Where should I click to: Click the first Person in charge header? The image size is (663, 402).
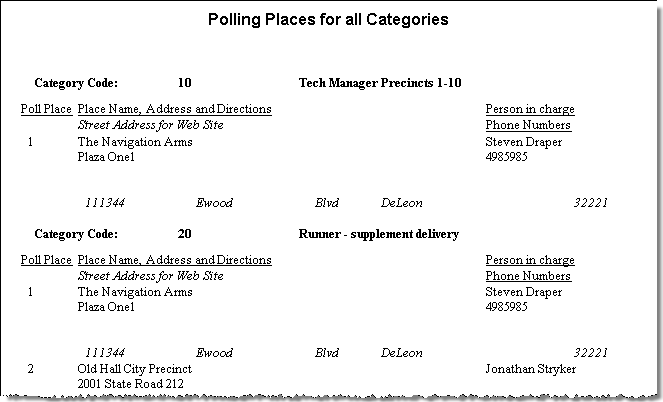pyautogui.click(x=530, y=109)
